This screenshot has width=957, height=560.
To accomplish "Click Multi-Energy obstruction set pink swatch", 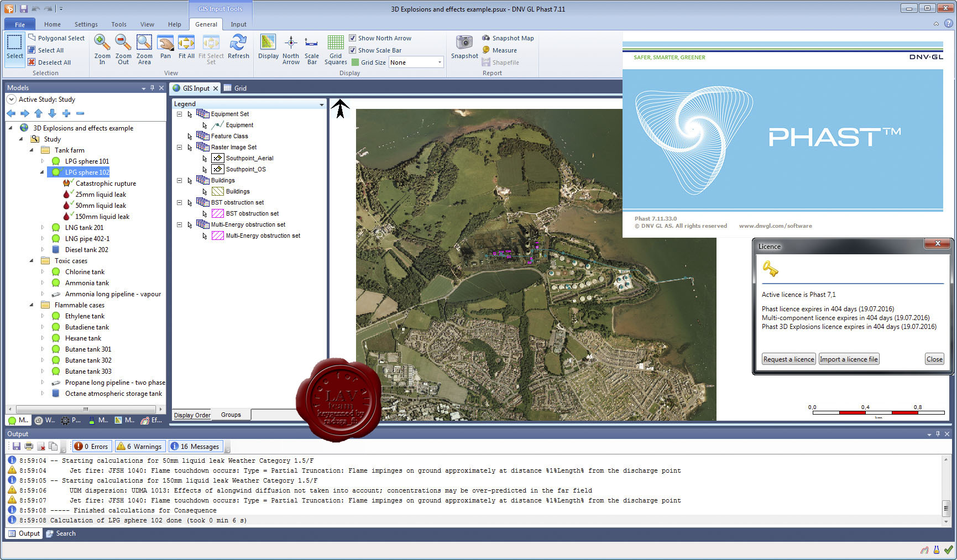I will click(218, 235).
